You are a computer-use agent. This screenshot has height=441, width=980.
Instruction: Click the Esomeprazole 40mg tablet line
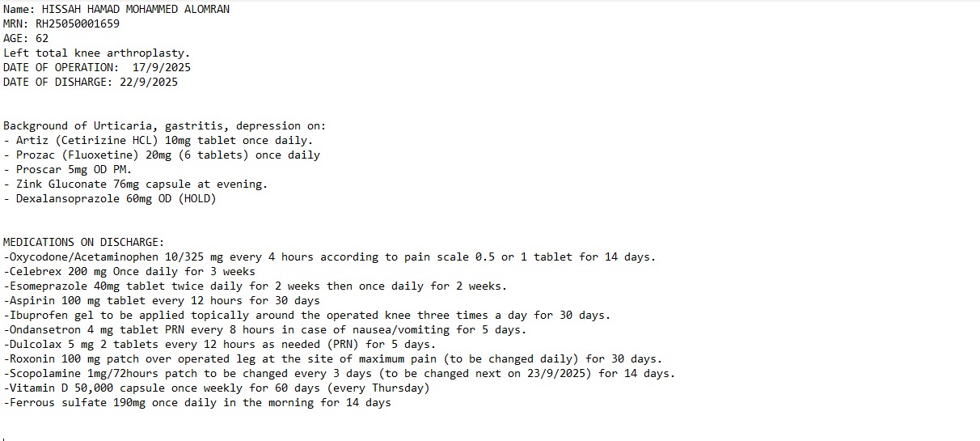pyautogui.click(x=255, y=286)
